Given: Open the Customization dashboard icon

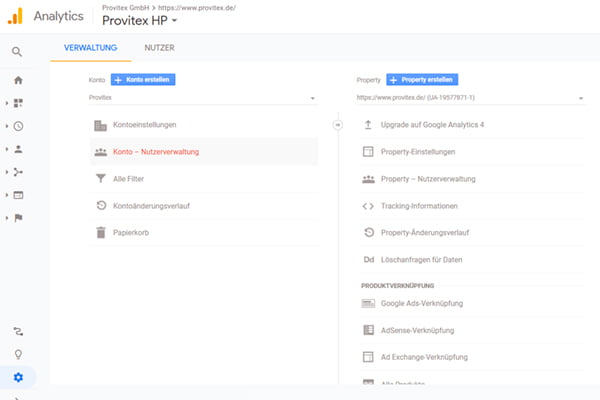Looking at the screenshot, I should tap(18, 103).
